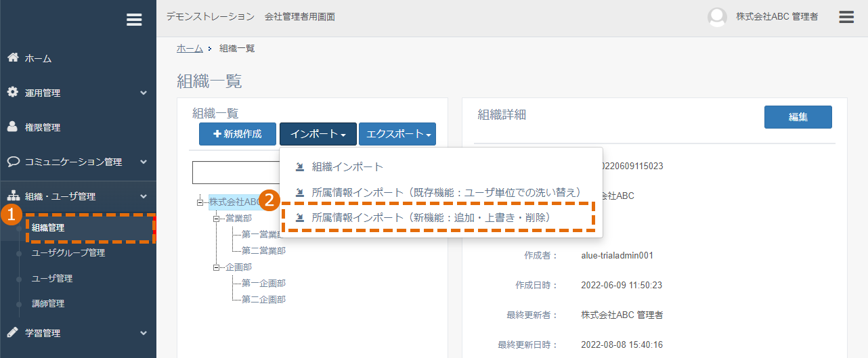868x358 pixels.
Task: Open the インポート dropdown button
Action: point(318,134)
